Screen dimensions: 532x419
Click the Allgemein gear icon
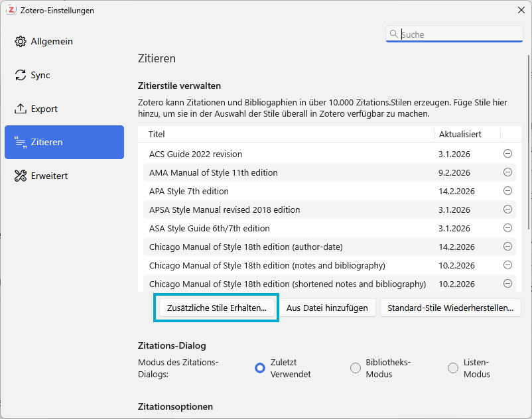(21, 41)
